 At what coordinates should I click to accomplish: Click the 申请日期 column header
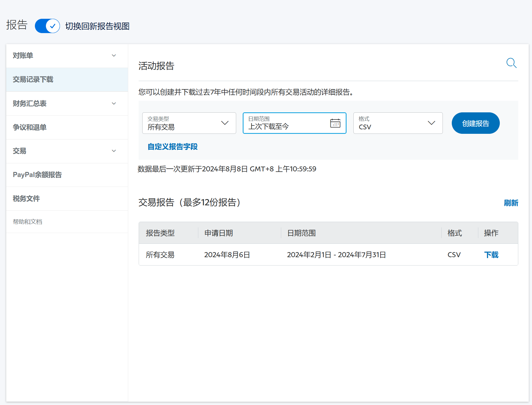tap(219, 233)
